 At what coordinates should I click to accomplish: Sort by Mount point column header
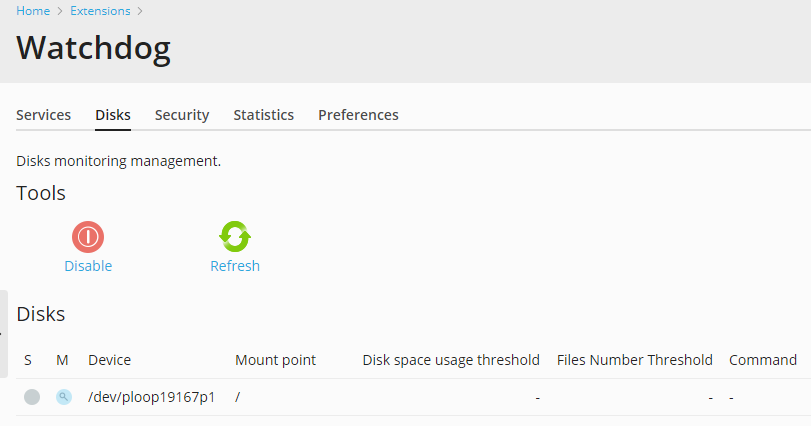pos(275,360)
